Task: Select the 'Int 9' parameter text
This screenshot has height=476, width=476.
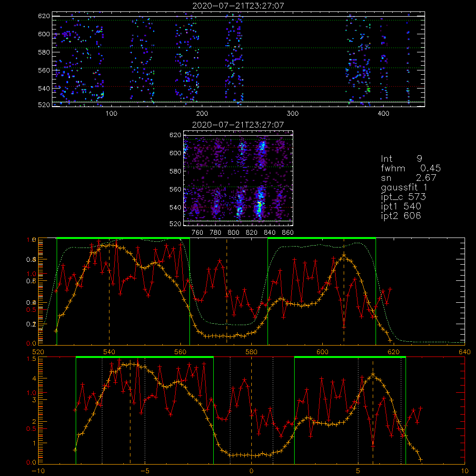Action: (401, 159)
